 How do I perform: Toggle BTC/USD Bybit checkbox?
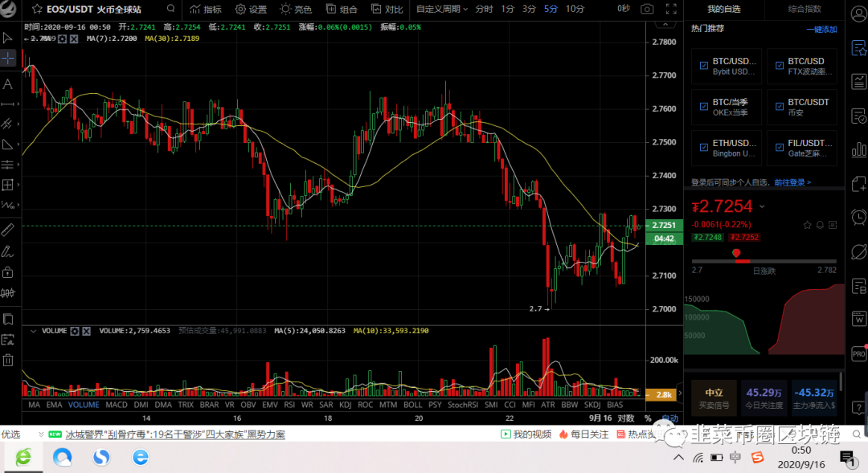pos(703,65)
